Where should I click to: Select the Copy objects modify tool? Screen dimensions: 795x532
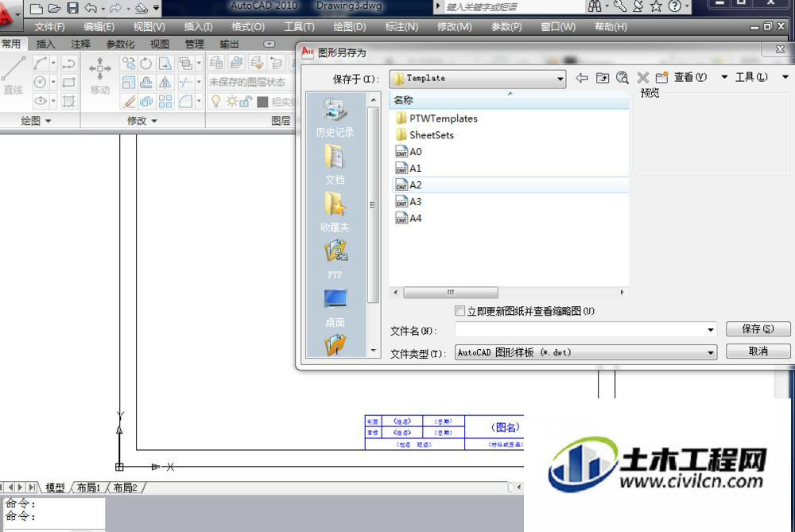pyautogui.click(x=129, y=64)
